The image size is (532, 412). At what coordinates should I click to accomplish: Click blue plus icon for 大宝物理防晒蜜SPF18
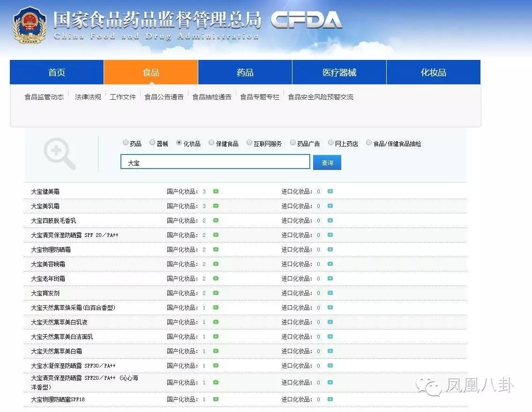click(x=330, y=399)
